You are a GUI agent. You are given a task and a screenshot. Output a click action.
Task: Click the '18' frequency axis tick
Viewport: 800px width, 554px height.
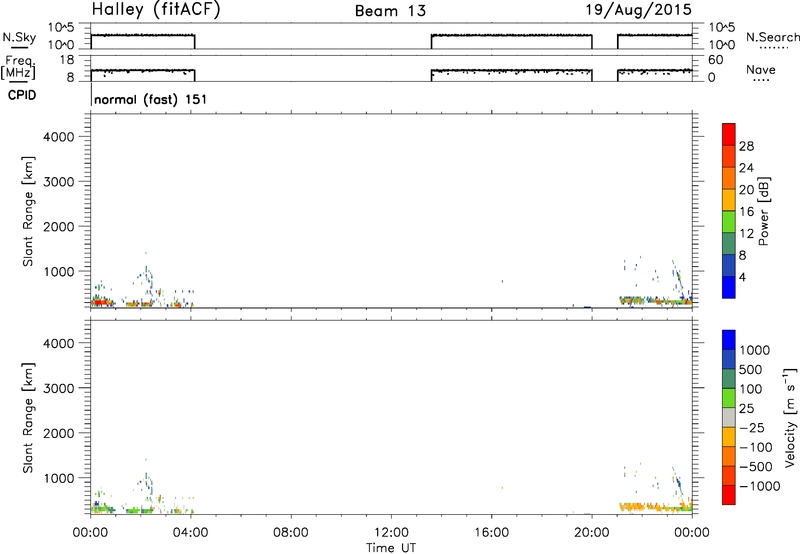click(67, 59)
